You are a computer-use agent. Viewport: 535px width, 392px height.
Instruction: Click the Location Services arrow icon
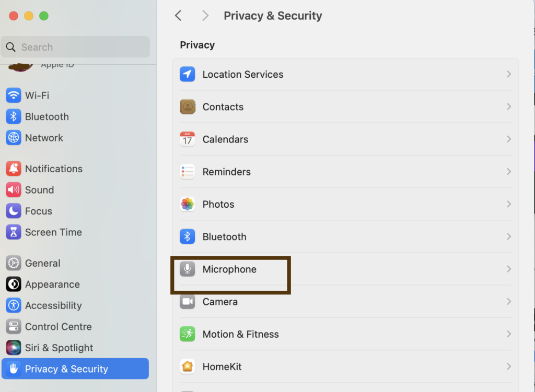pos(188,74)
